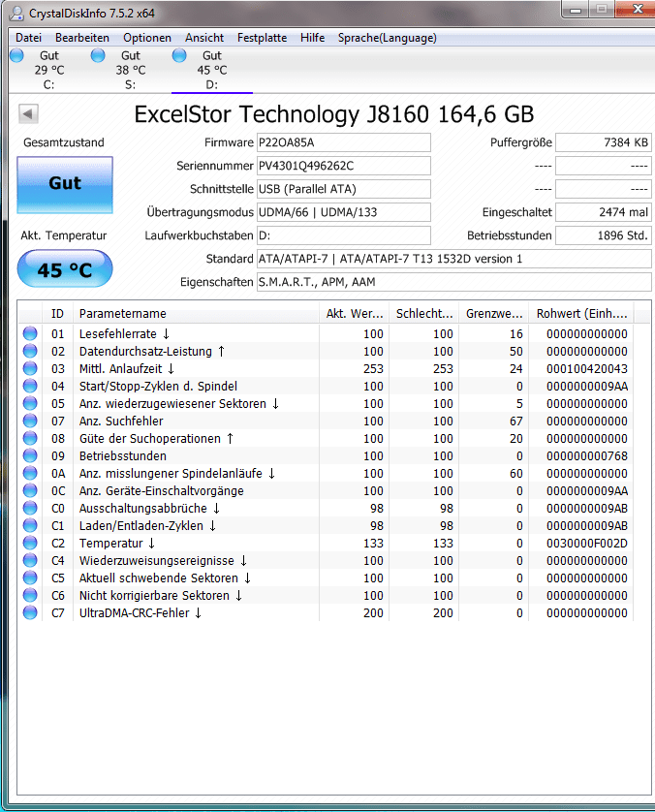Click status icon for Nicht korrigierbare Sektoren row
Screen dimensions: 655x812
[30, 595]
